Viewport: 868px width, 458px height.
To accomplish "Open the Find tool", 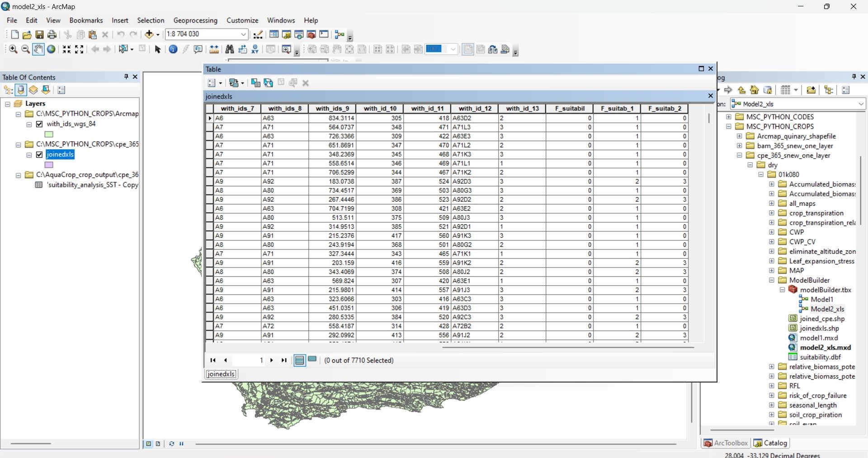I will [x=230, y=49].
